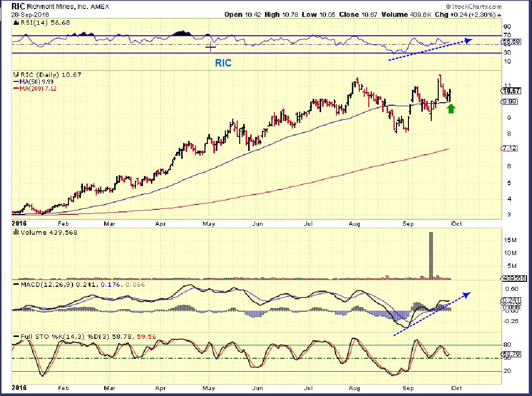
Task: Click 'Aug' on the price chart date axis
Action: pyautogui.click(x=354, y=224)
